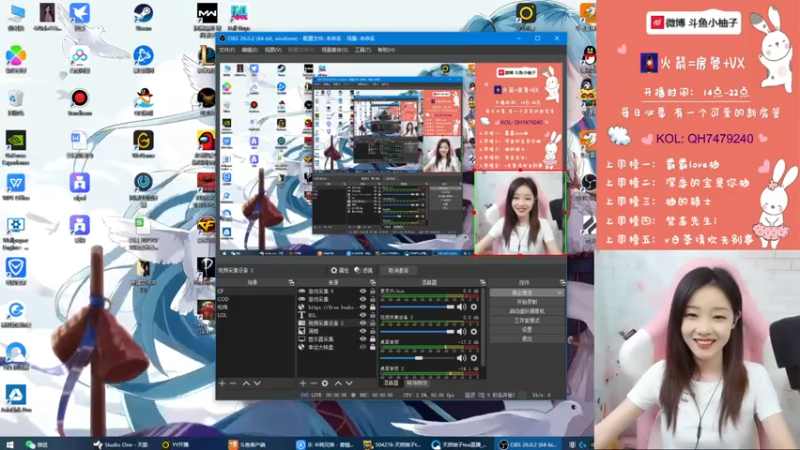Open the Help menu in OBS
This screenshot has height=450, width=800.
click(386, 50)
